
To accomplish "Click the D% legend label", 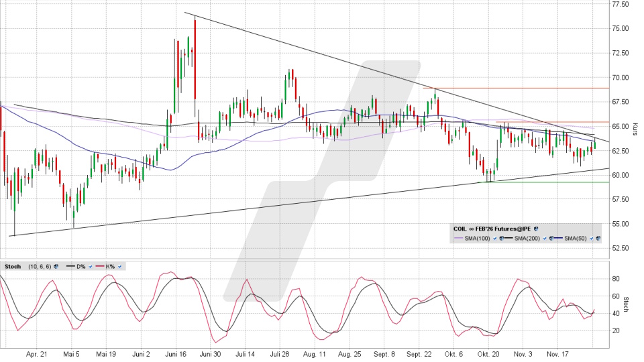I will click(x=81, y=266).
